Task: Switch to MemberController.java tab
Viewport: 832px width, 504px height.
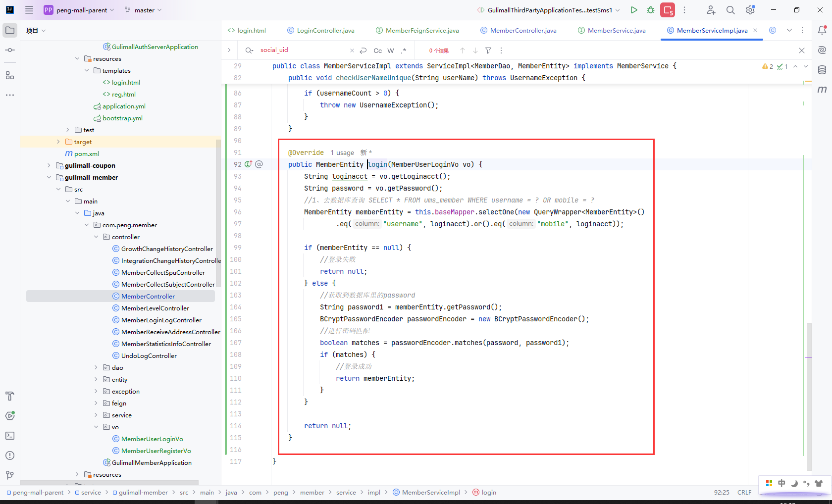Action: [519, 30]
